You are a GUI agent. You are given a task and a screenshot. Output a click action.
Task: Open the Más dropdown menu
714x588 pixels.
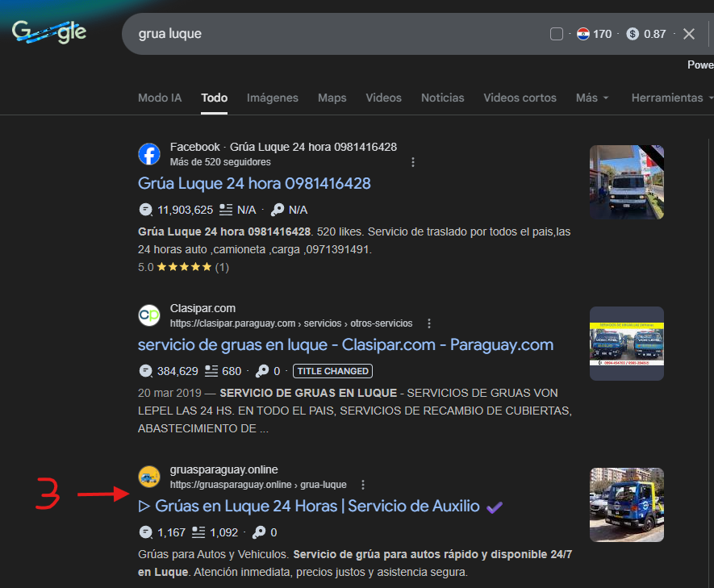point(592,98)
